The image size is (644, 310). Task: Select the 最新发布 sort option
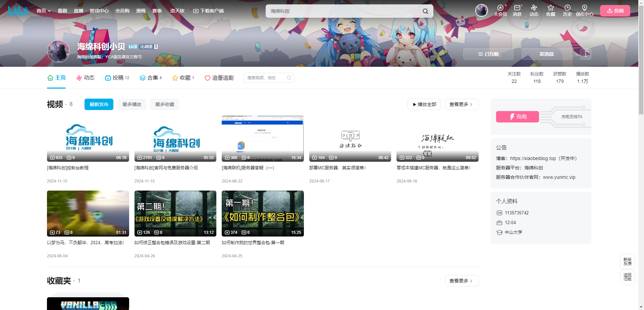(x=99, y=104)
